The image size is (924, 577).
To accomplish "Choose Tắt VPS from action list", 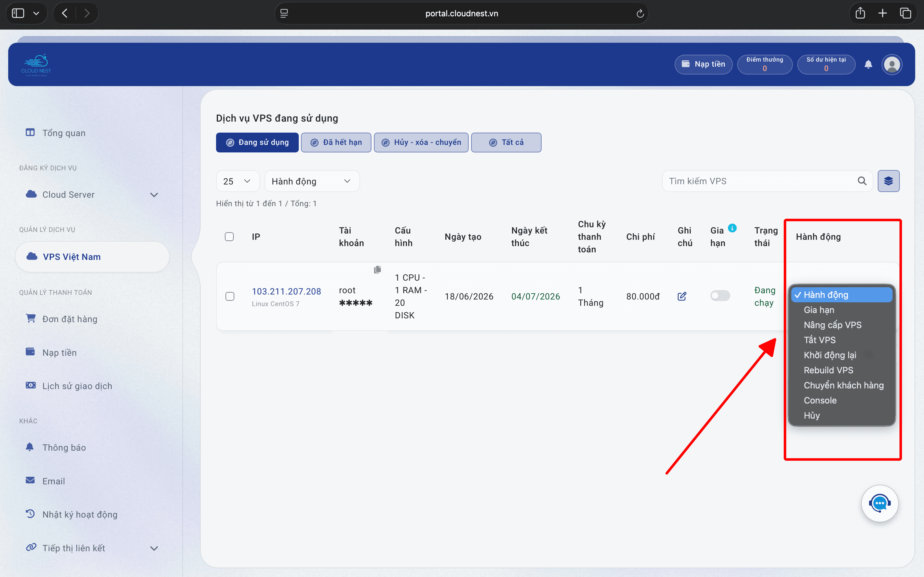I will (842, 340).
